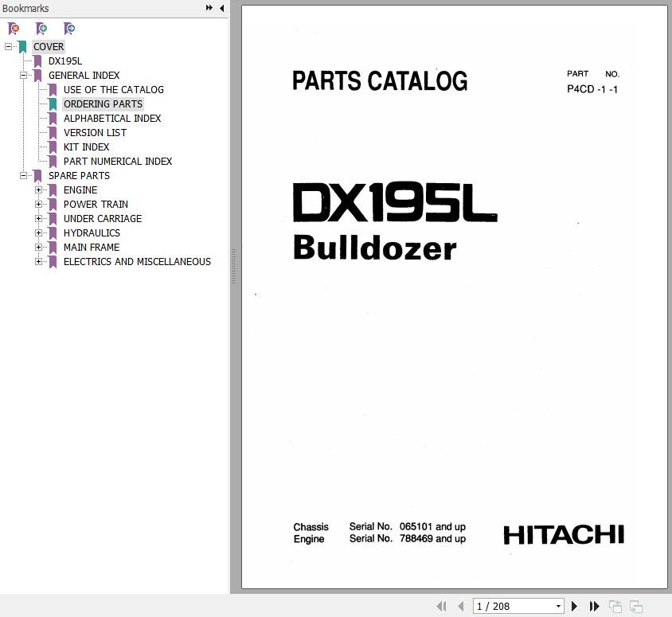Open the ALPHABETICAL INDEX bookmark

click(x=112, y=119)
